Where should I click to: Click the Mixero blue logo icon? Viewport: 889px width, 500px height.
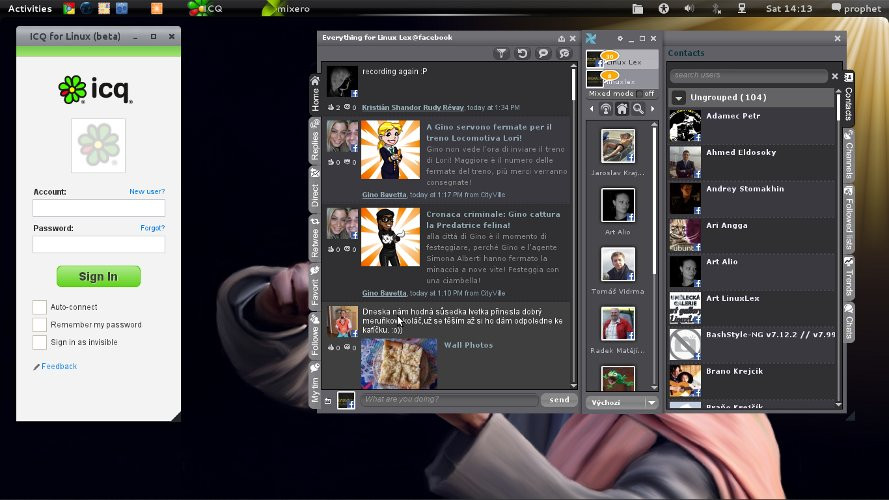coord(591,39)
